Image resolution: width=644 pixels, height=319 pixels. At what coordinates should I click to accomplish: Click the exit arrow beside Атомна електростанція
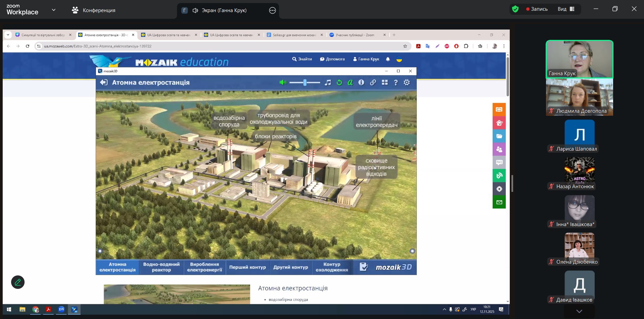click(104, 83)
